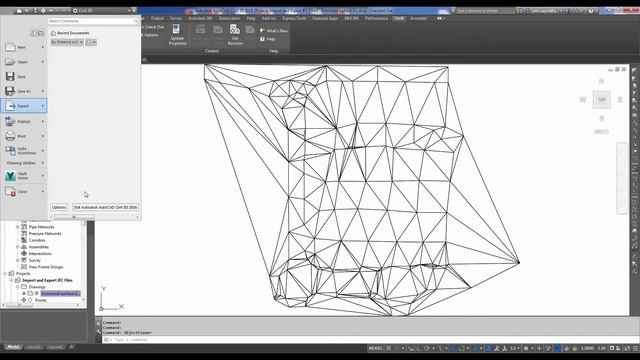Click Exit Autodesk AutoCAD Civil 3D button

click(x=105, y=207)
